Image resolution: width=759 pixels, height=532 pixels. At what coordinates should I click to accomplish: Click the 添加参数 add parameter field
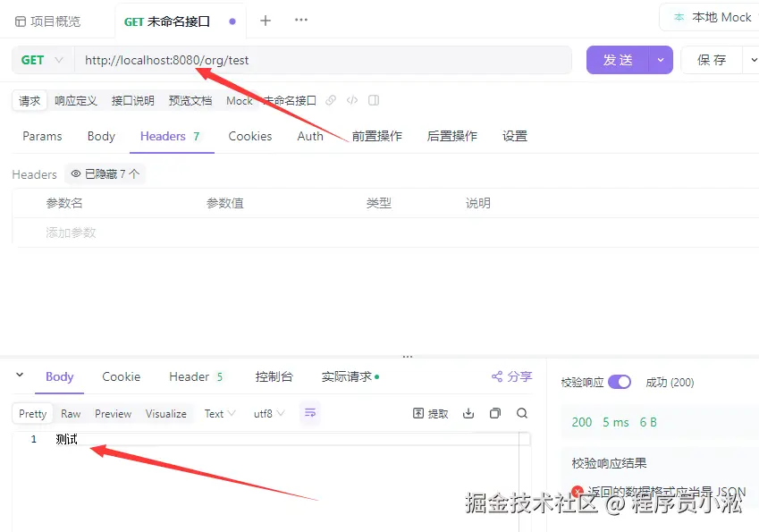coord(72,232)
